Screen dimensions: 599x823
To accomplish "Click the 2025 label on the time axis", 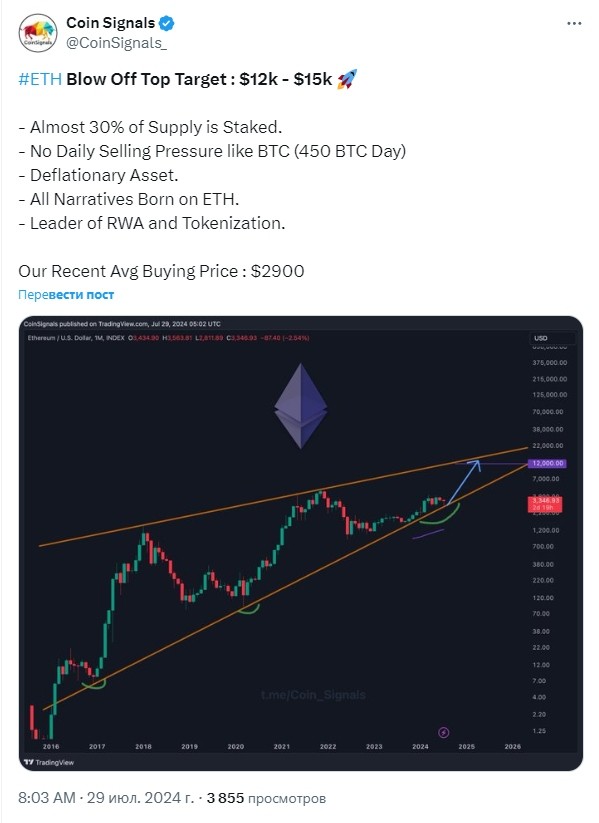I will pos(466,746).
